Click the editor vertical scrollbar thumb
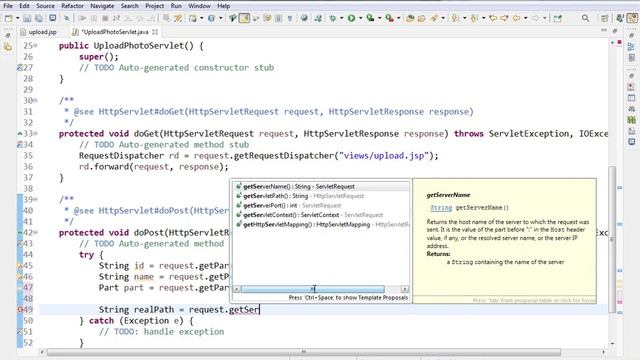Image resolution: width=640 pixels, height=360 pixels. [x=612, y=239]
